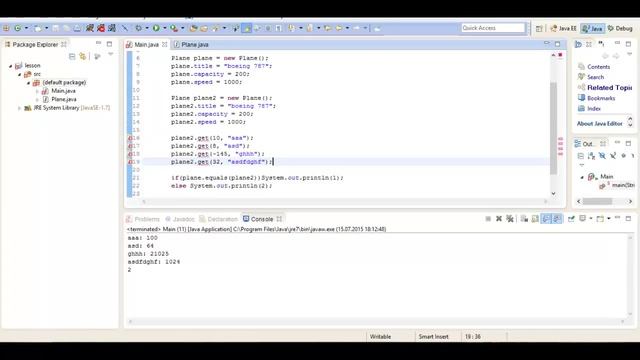Close the Main.java editor tab
The image size is (640, 360).
pos(164,44)
